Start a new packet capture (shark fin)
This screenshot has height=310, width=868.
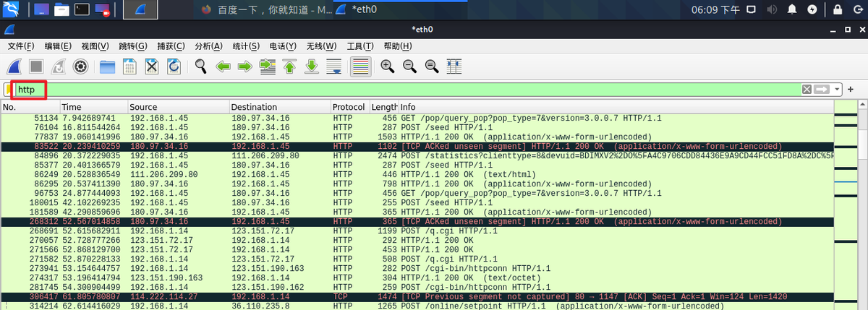click(14, 66)
